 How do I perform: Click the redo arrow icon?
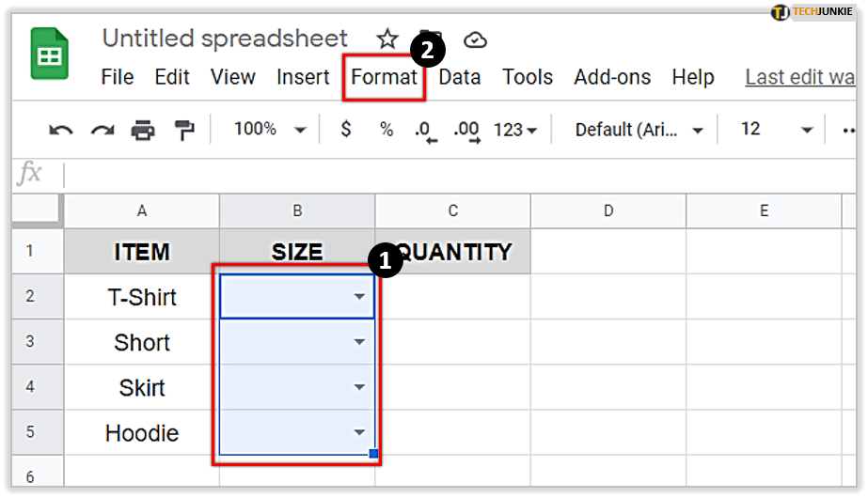tap(102, 131)
